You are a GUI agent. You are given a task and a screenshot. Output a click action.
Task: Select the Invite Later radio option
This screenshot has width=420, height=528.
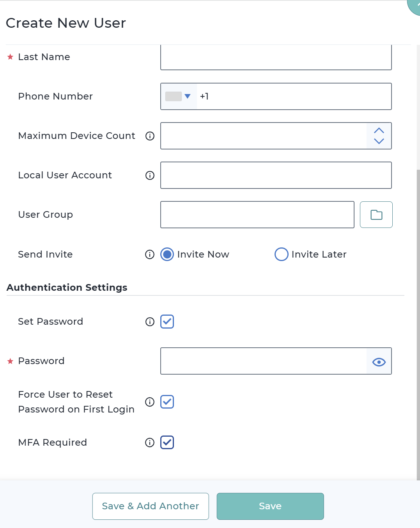coord(281,254)
